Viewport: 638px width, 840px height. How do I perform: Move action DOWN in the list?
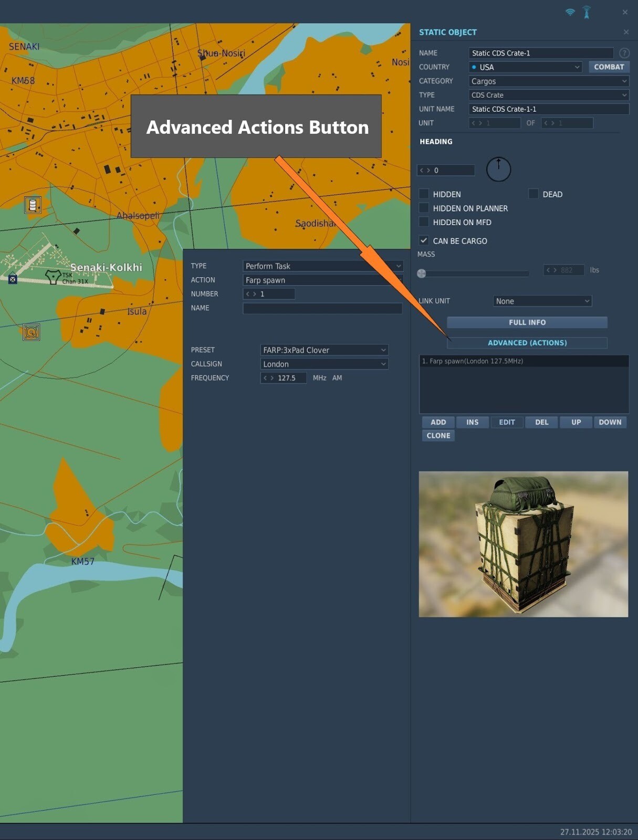[x=610, y=422]
